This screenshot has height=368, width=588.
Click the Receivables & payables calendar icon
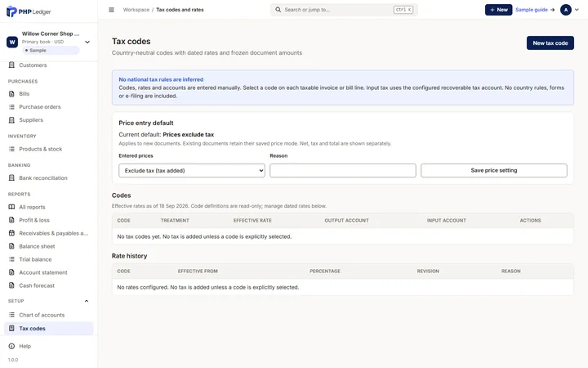(x=11, y=233)
